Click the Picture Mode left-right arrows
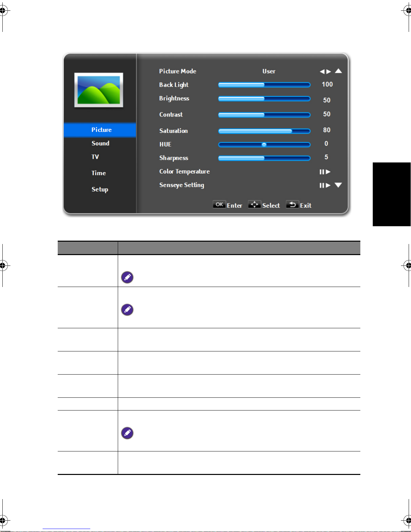Viewport: 411px width, 532px height. [325, 71]
